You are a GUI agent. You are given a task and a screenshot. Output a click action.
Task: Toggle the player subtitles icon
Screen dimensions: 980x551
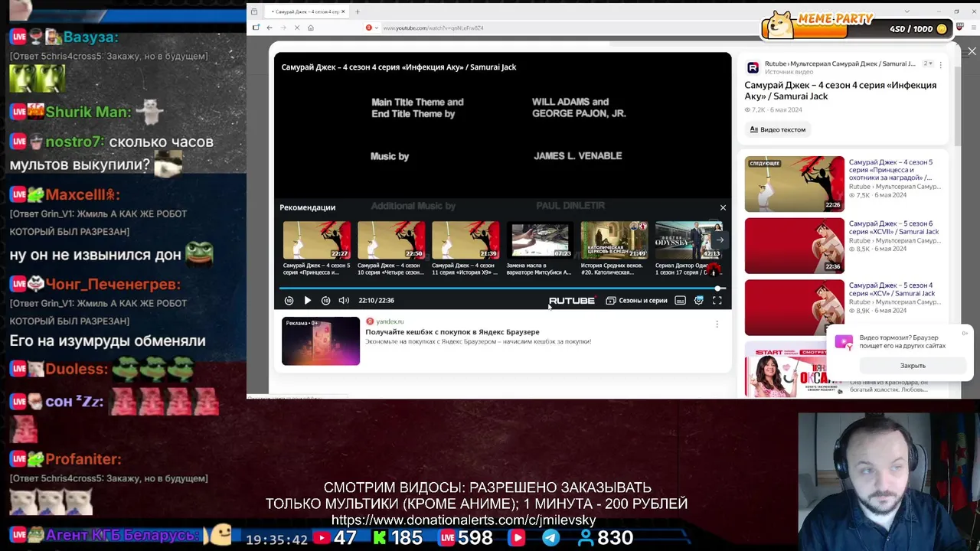pyautogui.click(x=680, y=301)
